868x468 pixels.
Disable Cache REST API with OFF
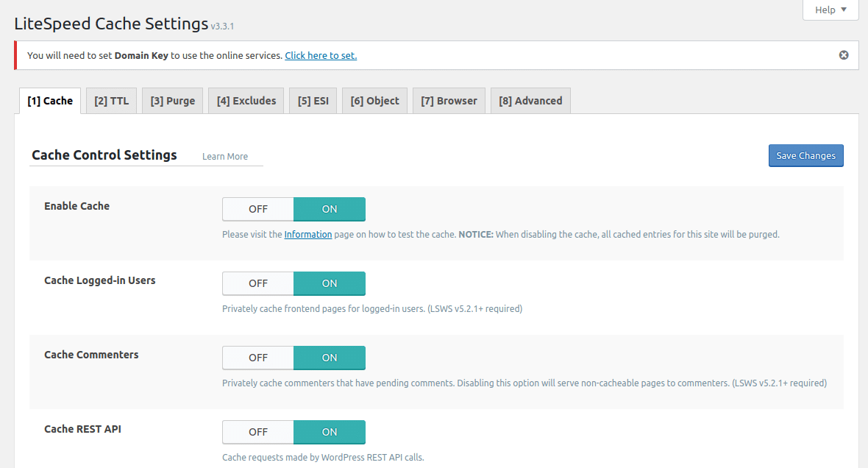258,432
